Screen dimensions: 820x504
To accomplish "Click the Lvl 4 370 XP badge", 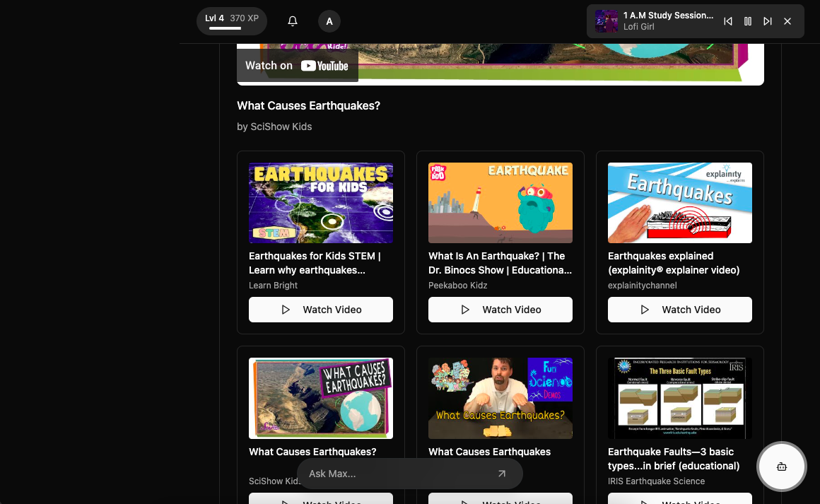I will (232, 21).
